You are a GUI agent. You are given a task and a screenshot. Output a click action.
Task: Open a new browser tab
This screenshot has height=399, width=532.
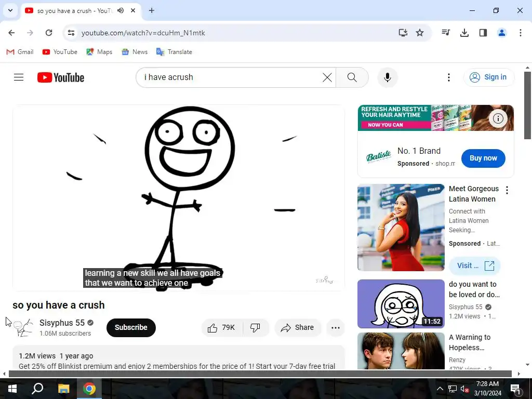pyautogui.click(x=152, y=10)
